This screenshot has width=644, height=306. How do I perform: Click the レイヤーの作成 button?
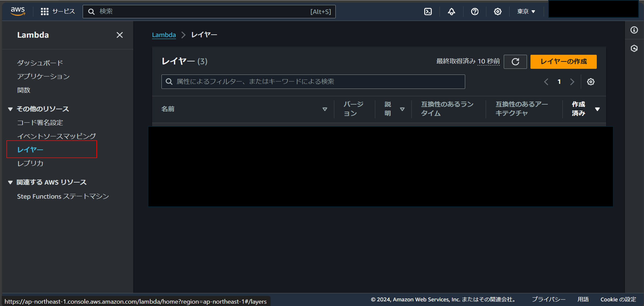(563, 61)
